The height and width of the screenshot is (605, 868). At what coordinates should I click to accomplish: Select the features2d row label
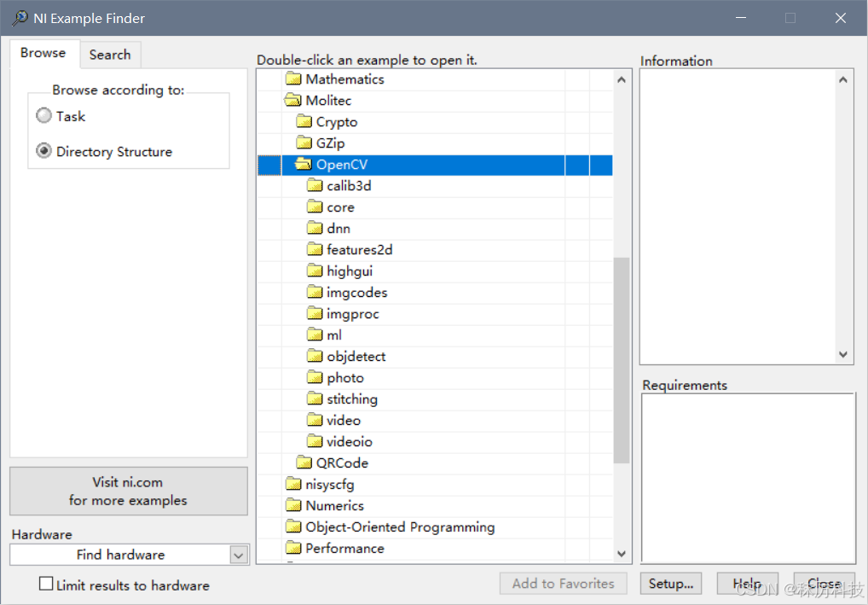pyautogui.click(x=359, y=250)
